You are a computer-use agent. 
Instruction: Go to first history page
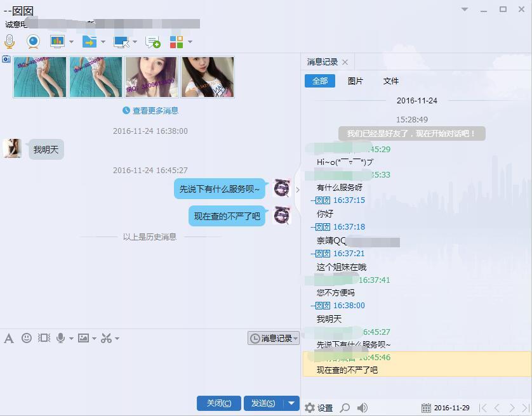(483, 408)
